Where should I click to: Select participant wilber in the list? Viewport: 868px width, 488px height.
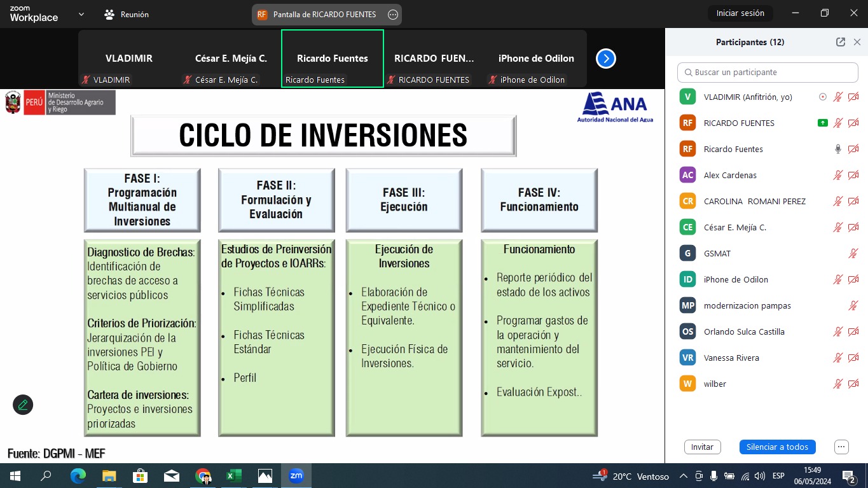coord(715,384)
